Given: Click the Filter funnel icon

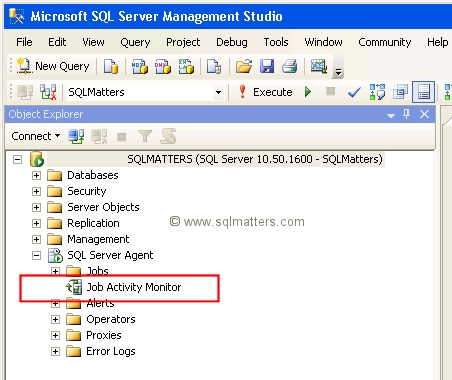Looking at the screenshot, I should tap(145, 136).
